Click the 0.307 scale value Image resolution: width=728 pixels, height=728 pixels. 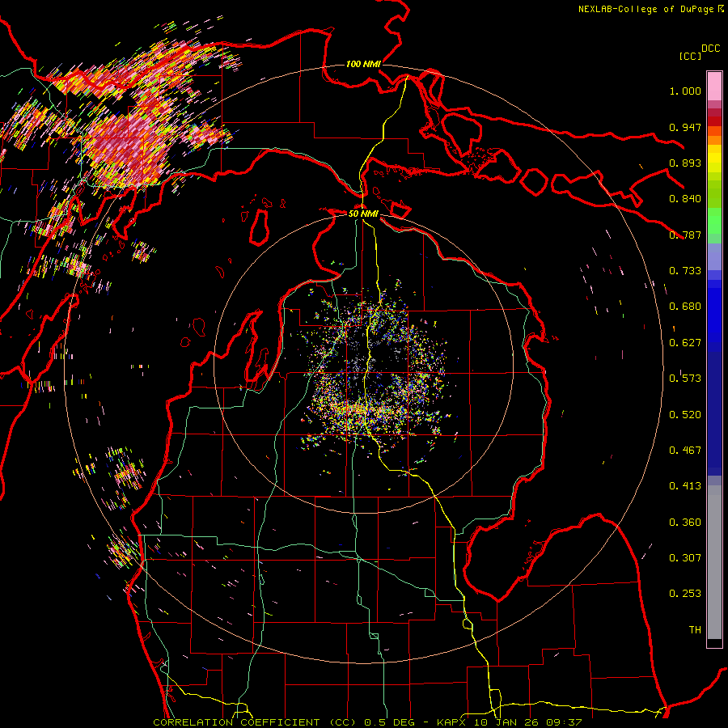(685, 558)
